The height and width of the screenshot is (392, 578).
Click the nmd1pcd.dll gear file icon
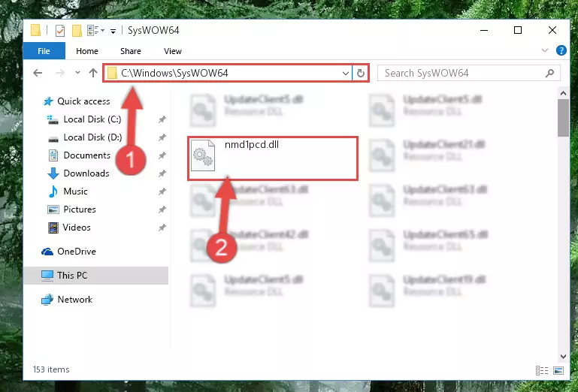[203, 155]
